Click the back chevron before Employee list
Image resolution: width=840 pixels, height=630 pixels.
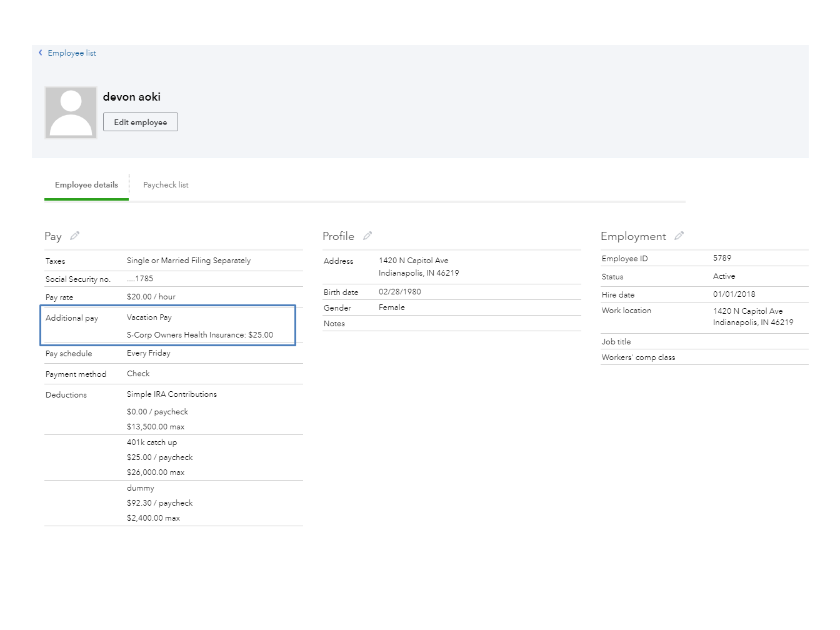coord(41,53)
